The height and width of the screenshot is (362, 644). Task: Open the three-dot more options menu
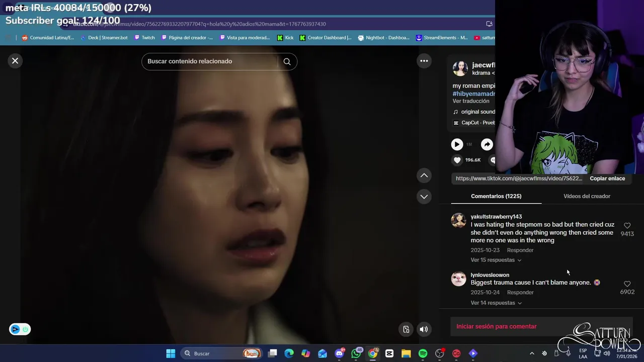424,61
